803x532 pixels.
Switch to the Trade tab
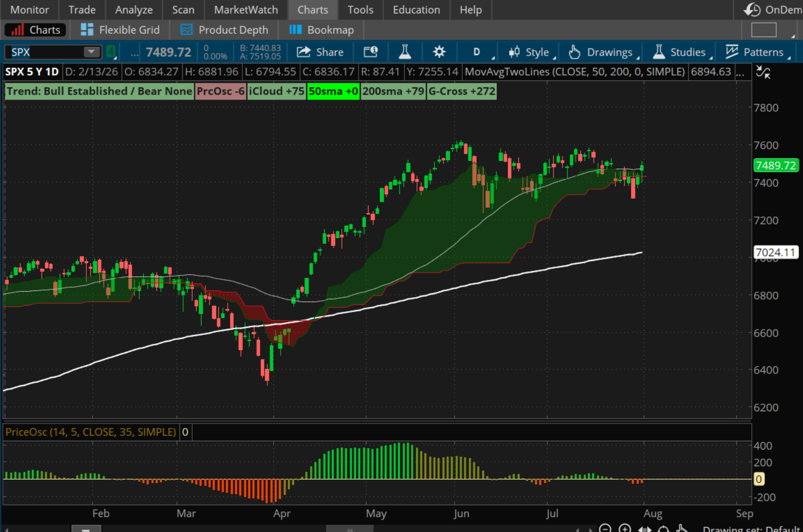click(82, 9)
